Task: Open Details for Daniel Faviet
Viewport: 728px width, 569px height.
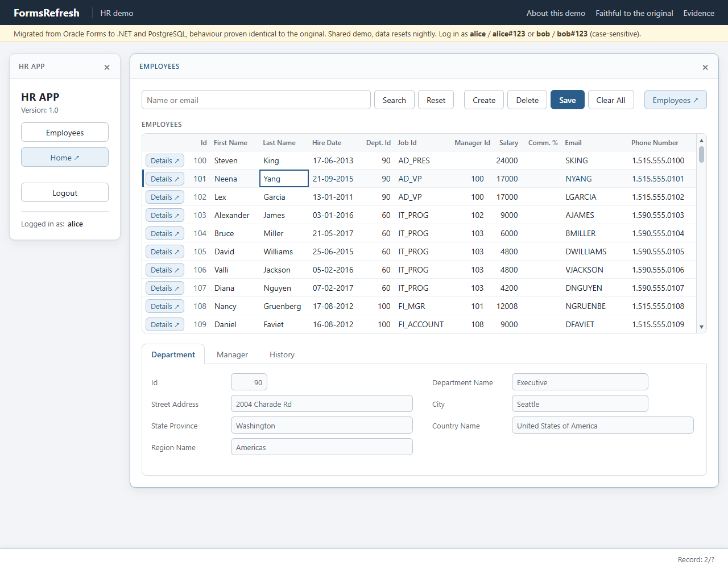Action: 165,325
